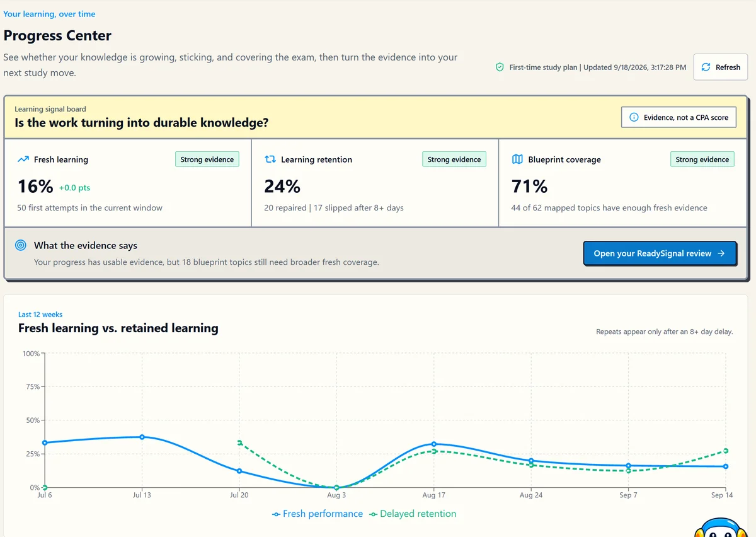
Task: Click the Delayed retention data point at Sep 14
Action: pyautogui.click(x=726, y=451)
